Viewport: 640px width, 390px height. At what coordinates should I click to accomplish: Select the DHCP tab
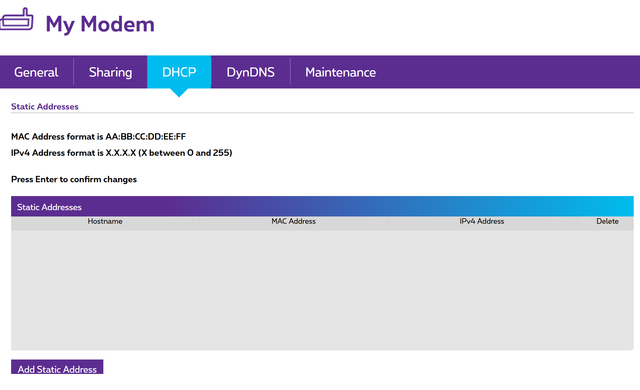coord(179,72)
